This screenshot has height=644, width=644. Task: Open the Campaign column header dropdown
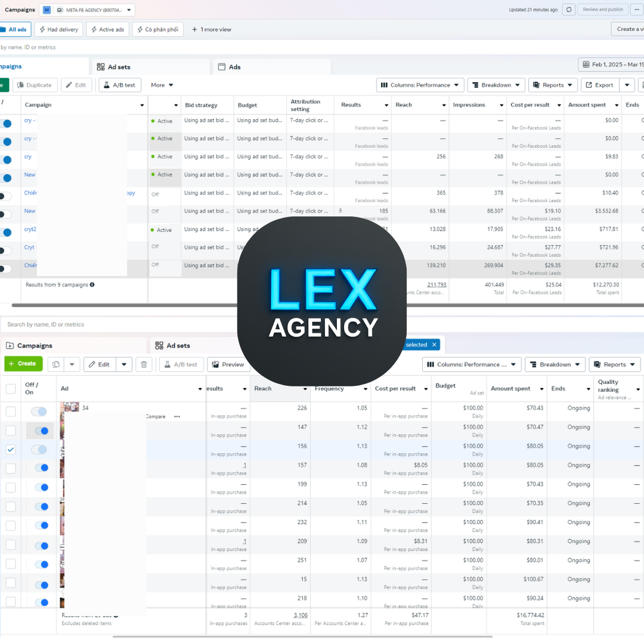point(142,105)
